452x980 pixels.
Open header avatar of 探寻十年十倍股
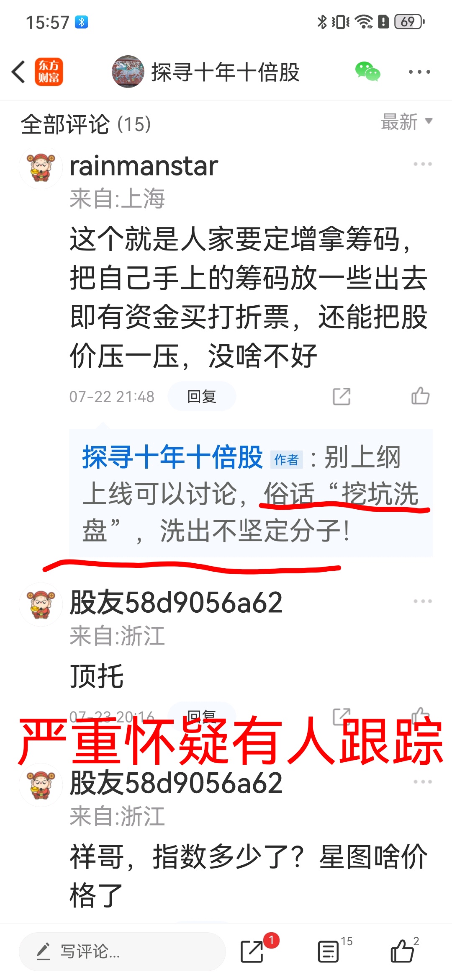point(128,72)
